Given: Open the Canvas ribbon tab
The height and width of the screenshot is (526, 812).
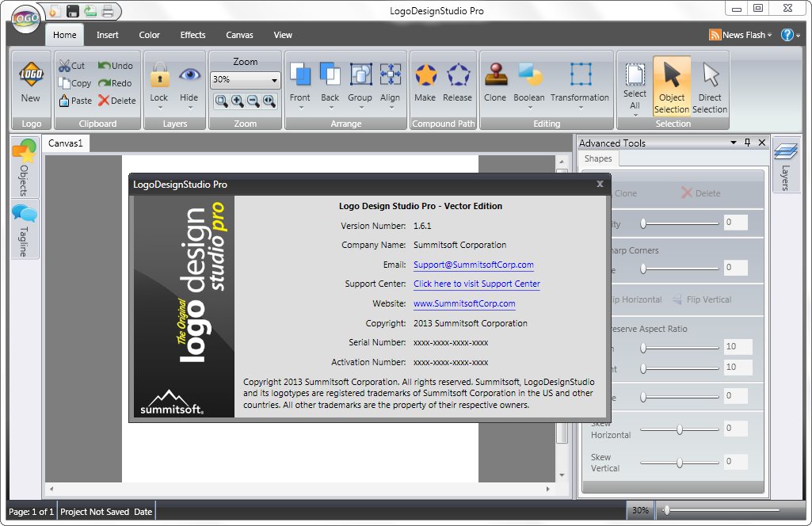Looking at the screenshot, I should point(239,35).
